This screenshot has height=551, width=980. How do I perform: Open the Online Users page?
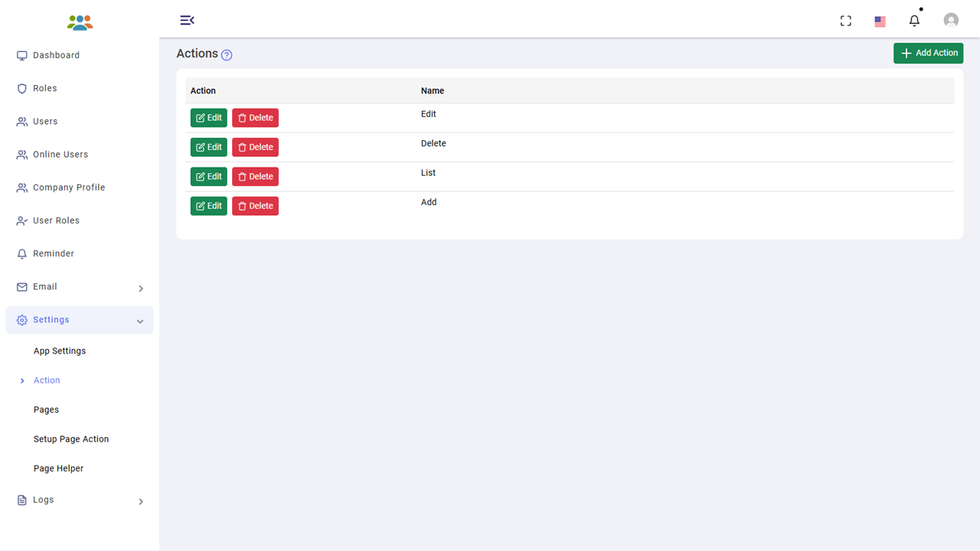[x=60, y=155]
